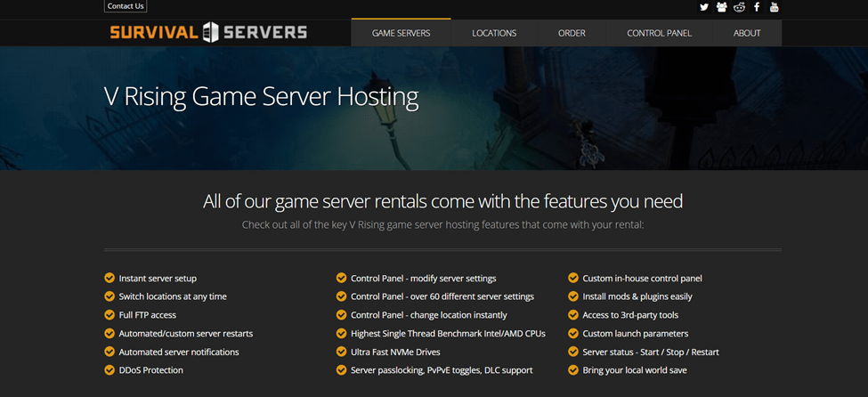
Task: Open the Reddit icon link
Action: click(x=739, y=7)
